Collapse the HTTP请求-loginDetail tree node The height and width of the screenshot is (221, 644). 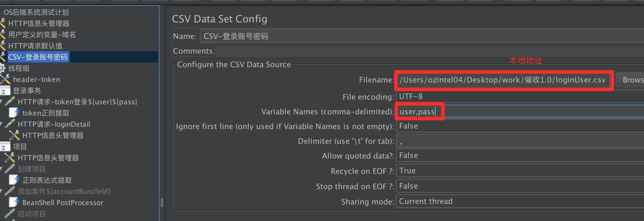coord(1,125)
